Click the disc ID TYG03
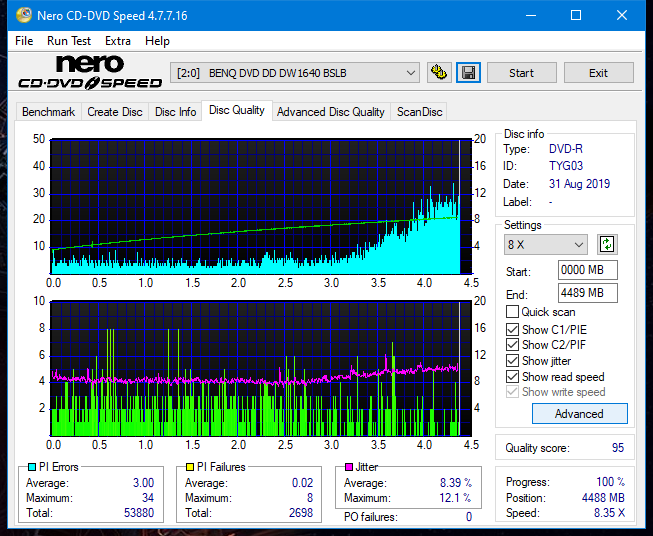This screenshot has width=653, height=536. (566, 166)
